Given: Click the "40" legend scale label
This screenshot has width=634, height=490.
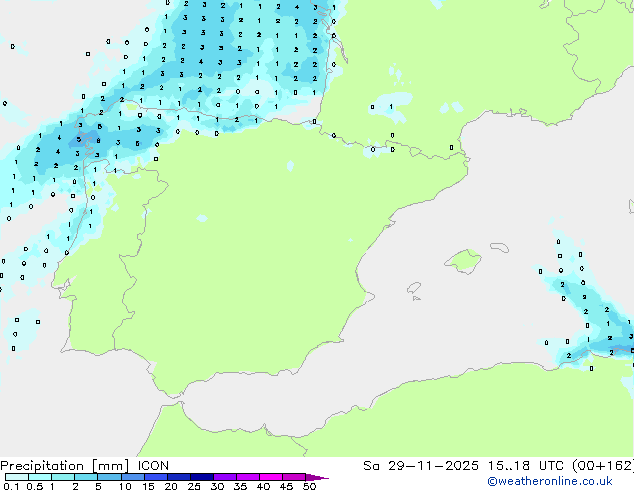Looking at the screenshot, I should (x=263, y=486).
